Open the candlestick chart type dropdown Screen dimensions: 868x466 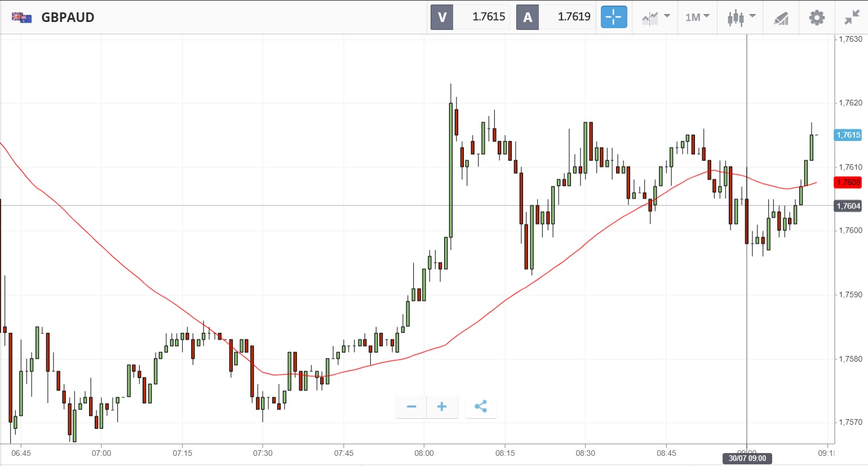click(x=741, y=17)
